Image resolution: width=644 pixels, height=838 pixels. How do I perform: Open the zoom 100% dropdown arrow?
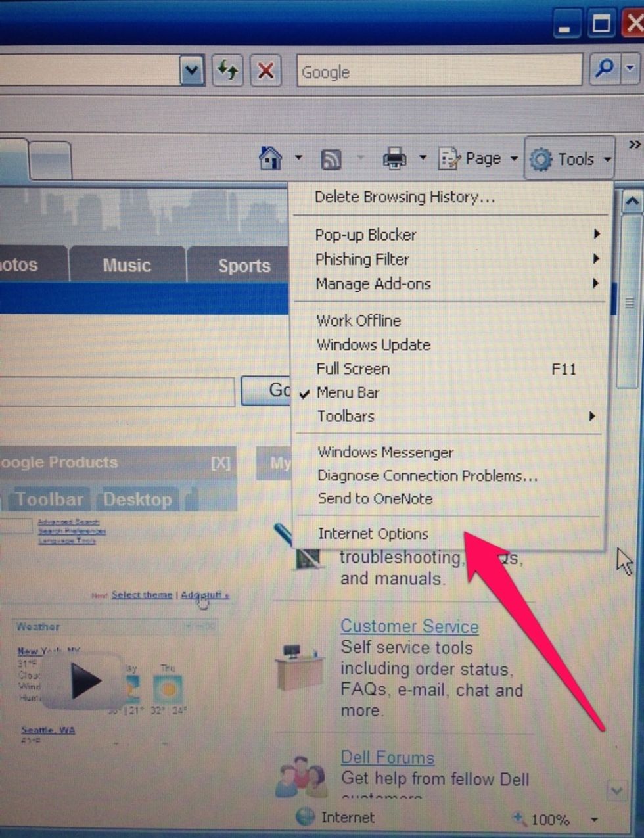tap(595, 820)
